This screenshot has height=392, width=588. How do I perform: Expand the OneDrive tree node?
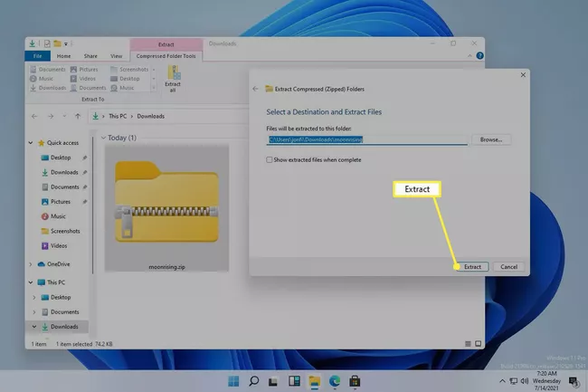click(33, 264)
